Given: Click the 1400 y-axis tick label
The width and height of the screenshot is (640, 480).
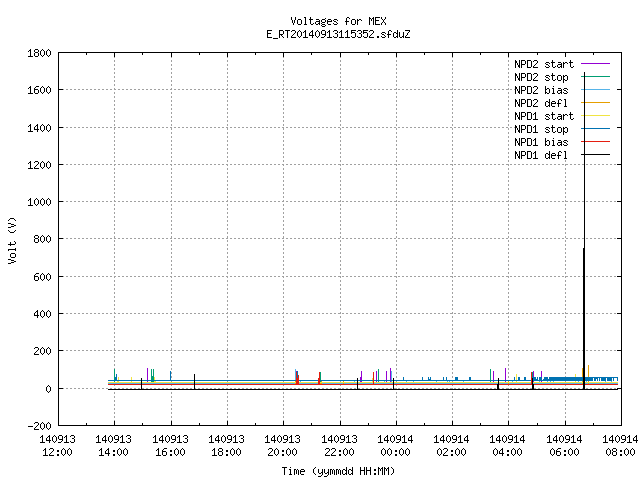Looking at the screenshot, I should [39, 128].
